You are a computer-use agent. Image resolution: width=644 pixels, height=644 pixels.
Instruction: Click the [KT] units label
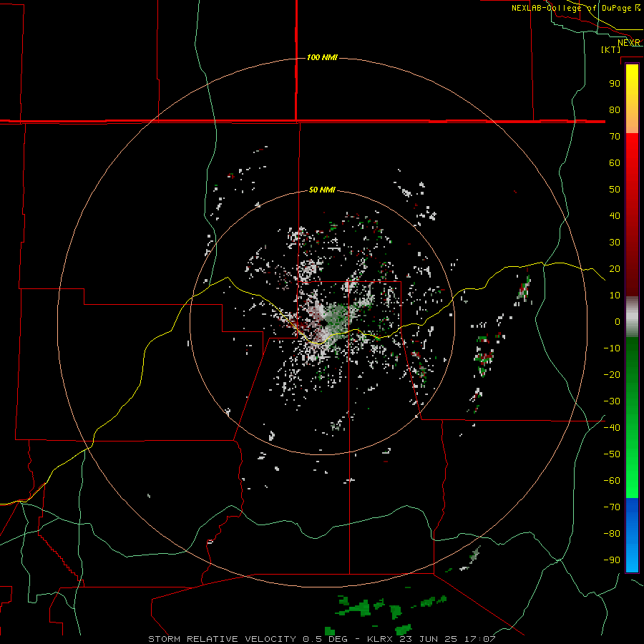(610, 49)
